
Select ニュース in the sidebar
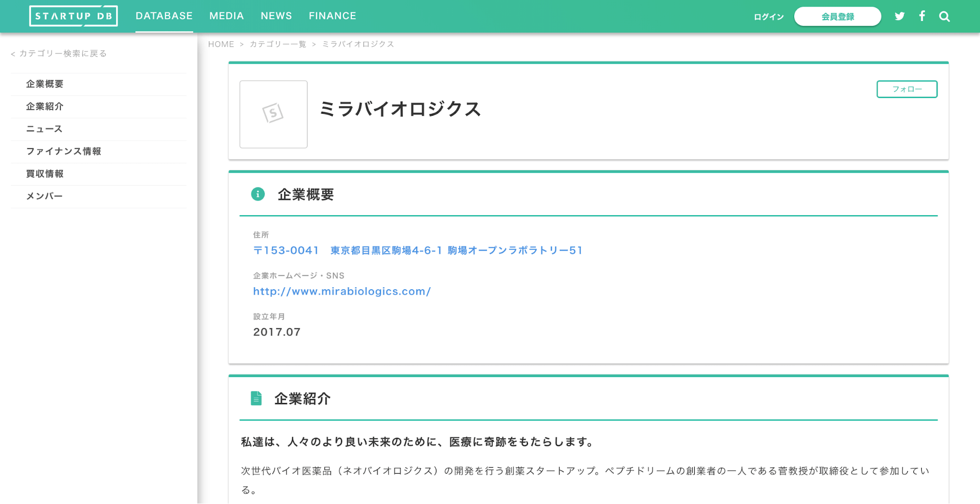pos(99,129)
